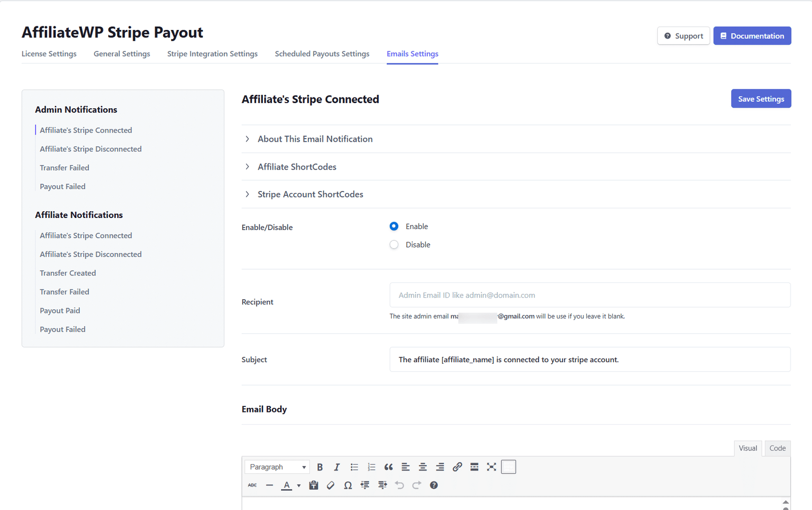Align text right
The height and width of the screenshot is (510, 812).
coord(440,467)
